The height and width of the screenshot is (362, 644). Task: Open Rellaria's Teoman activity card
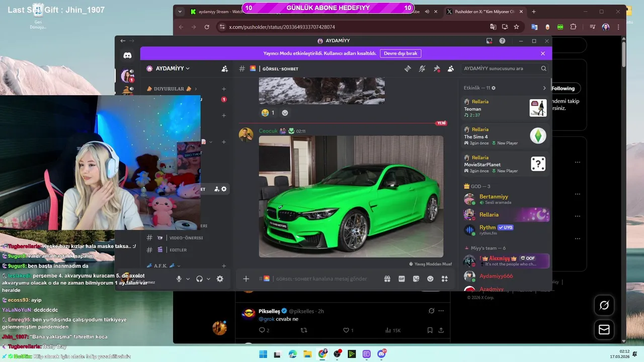pyautogui.click(x=505, y=108)
